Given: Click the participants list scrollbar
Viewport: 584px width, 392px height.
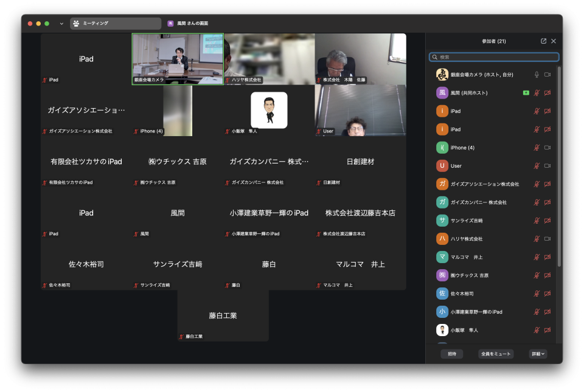Looking at the screenshot, I should (x=559, y=170).
